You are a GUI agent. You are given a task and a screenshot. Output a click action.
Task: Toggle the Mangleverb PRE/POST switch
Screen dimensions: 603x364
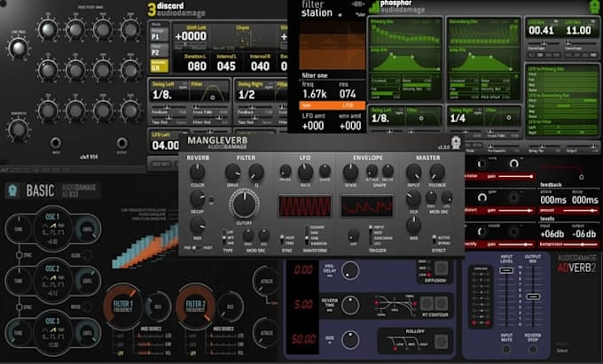pyautogui.click(x=198, y=248)
